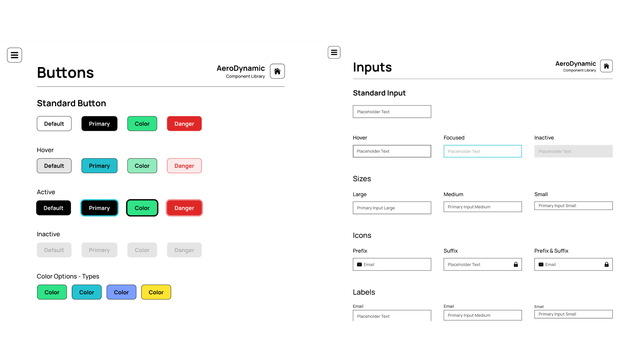
Task: Click the home icon beside AeroDynamic on Inputs page
Action: click(606, 66)
